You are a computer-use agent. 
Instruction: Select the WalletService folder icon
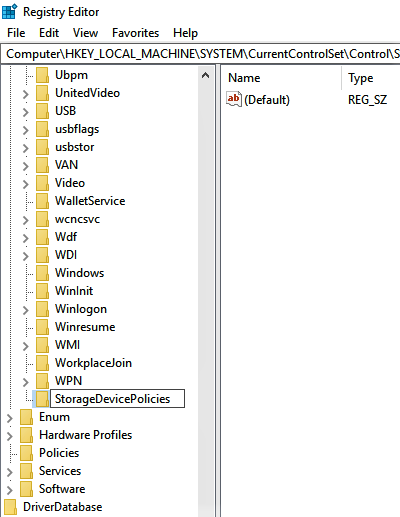click(42, 201)
